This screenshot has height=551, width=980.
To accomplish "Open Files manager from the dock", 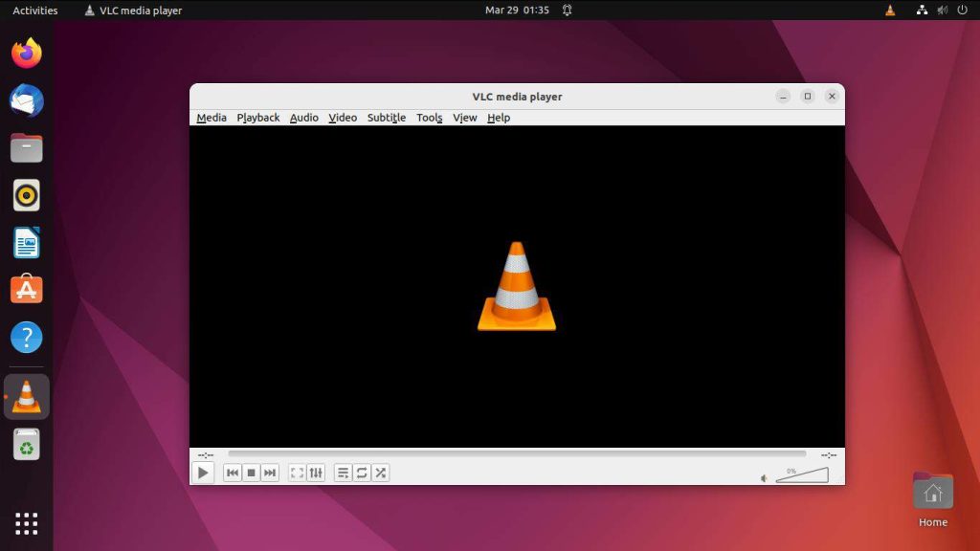I will click(x=26, y=148).
